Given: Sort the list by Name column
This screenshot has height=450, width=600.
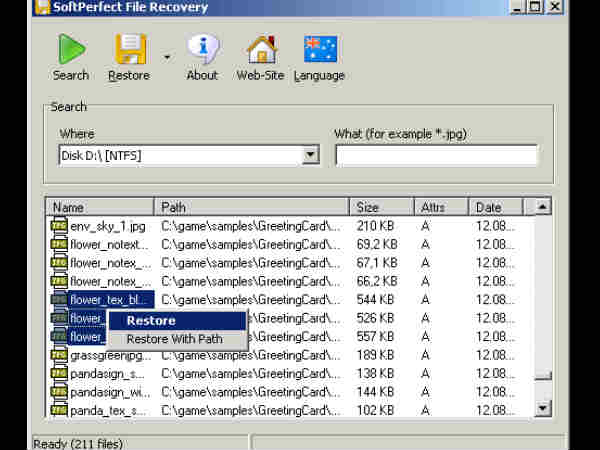Looking at the screenshot, I should (x=99, y=207).
